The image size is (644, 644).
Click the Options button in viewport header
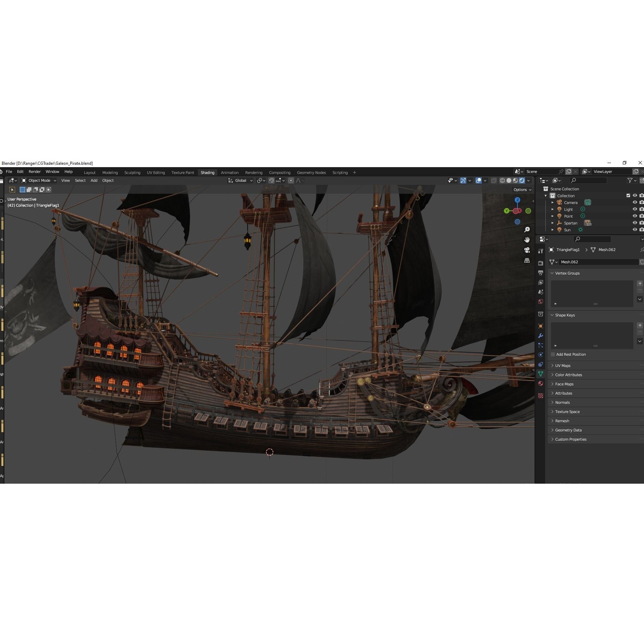(521, 190)
